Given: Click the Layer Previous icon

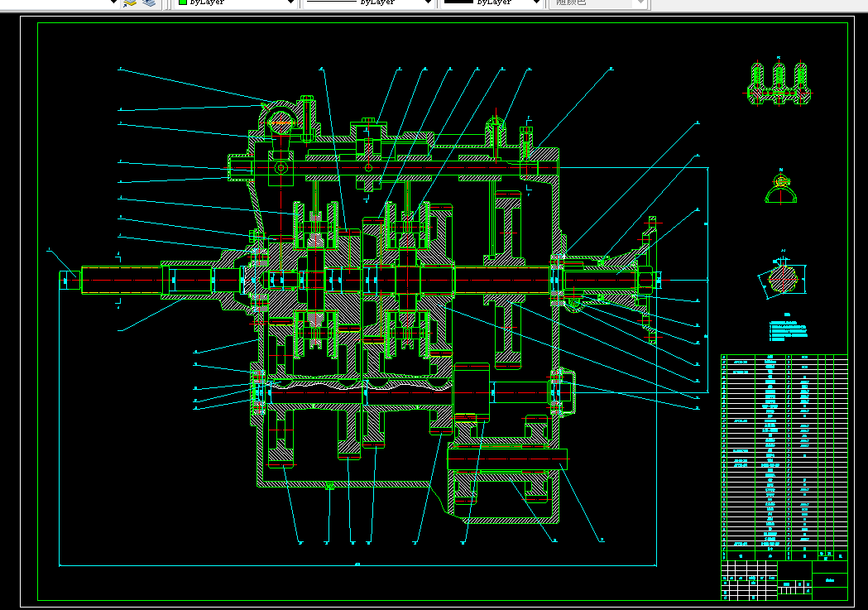Looking at the screenshot, I should [149, 2].
